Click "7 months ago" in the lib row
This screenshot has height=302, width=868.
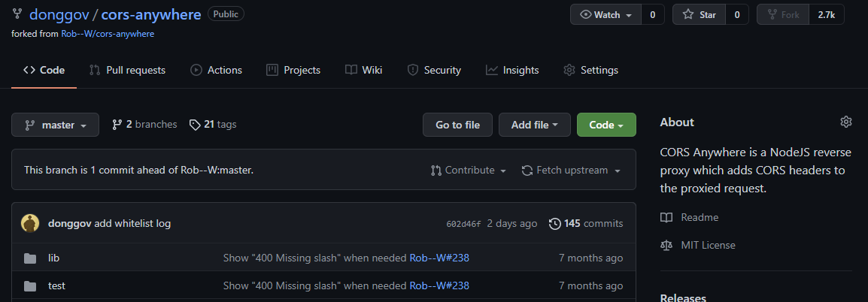[x=590, y=258]
